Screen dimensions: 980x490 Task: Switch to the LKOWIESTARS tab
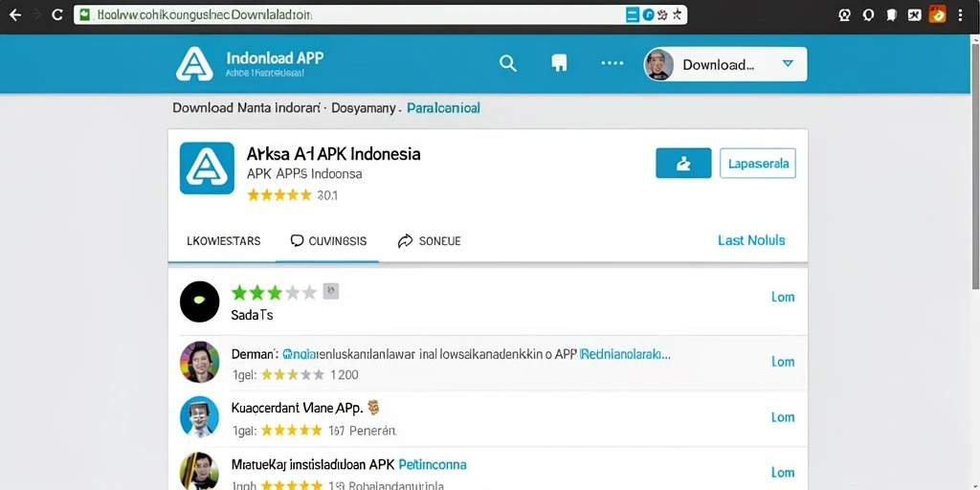pos(224,241)
